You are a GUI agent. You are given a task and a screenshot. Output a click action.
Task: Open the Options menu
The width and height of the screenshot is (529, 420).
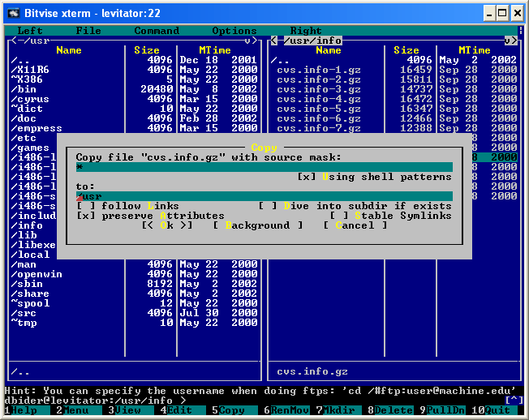click(x=234, y=31)
